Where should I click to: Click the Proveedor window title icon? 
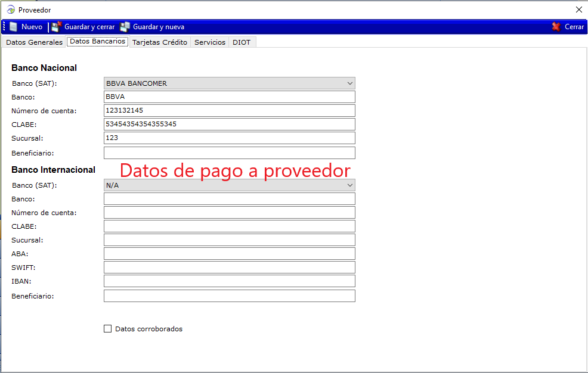10,10
